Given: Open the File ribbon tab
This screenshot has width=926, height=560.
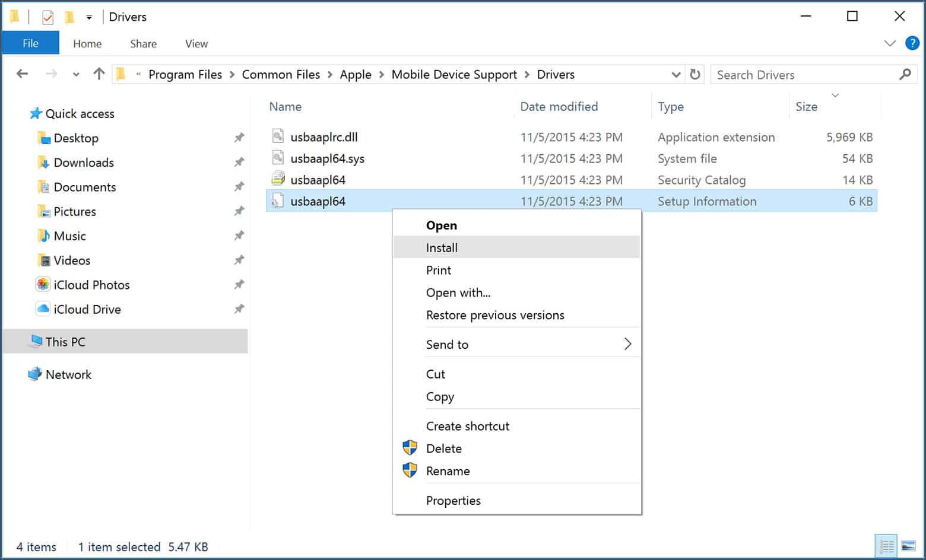Looking at the screenshot, I should (30, 43).
